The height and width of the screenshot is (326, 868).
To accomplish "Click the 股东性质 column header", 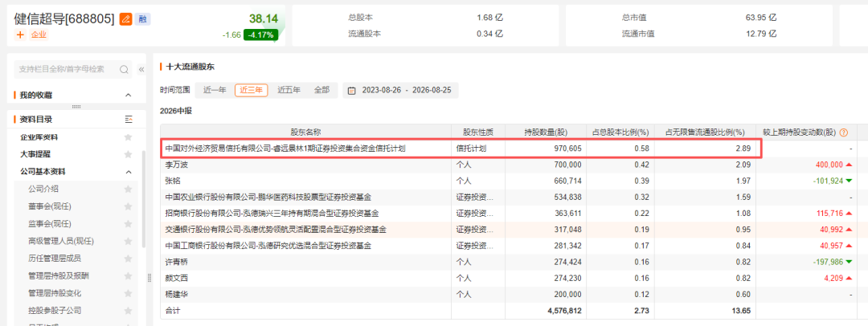I will 478,132.
